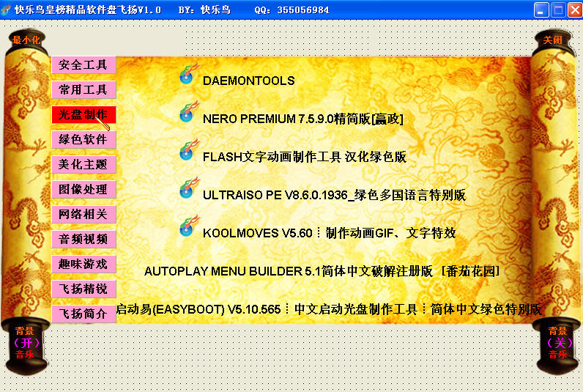Open the 趣味游戏 category
Screen dimensions: 583x392
click(83, 264)
